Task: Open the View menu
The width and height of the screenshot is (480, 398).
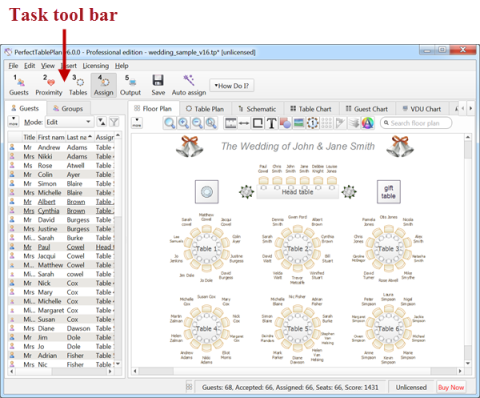Action: coord(48,66)
